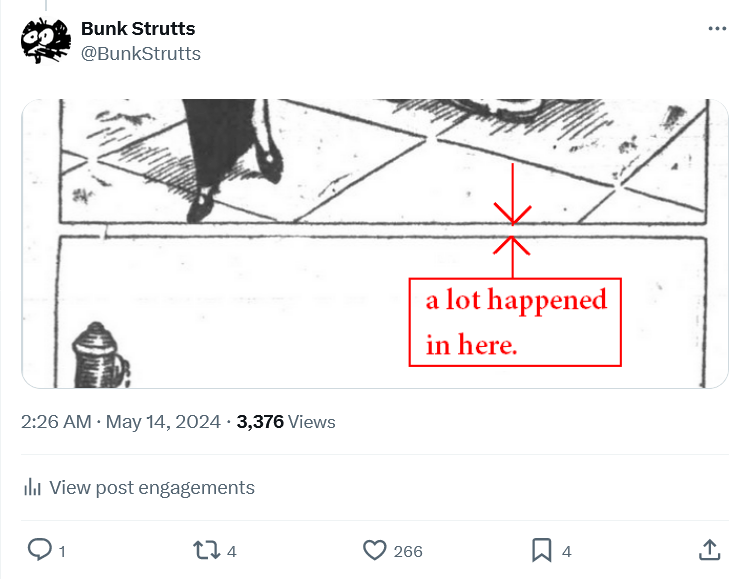Open the @BunkStrutts handle link
Image resolution: width=748 pixels, height=579 pixels.
[x=140, y=53]
